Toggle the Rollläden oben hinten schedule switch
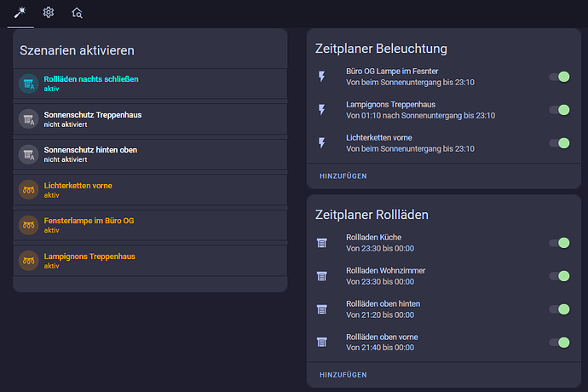 pyautogui.click(x=560, y=309)
